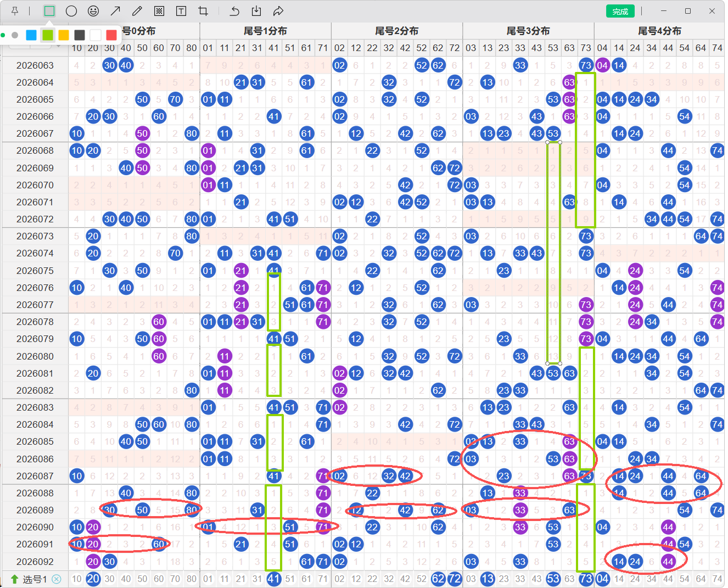
Task: Select the ellipse annotation tool
Action: coord(71,11)
